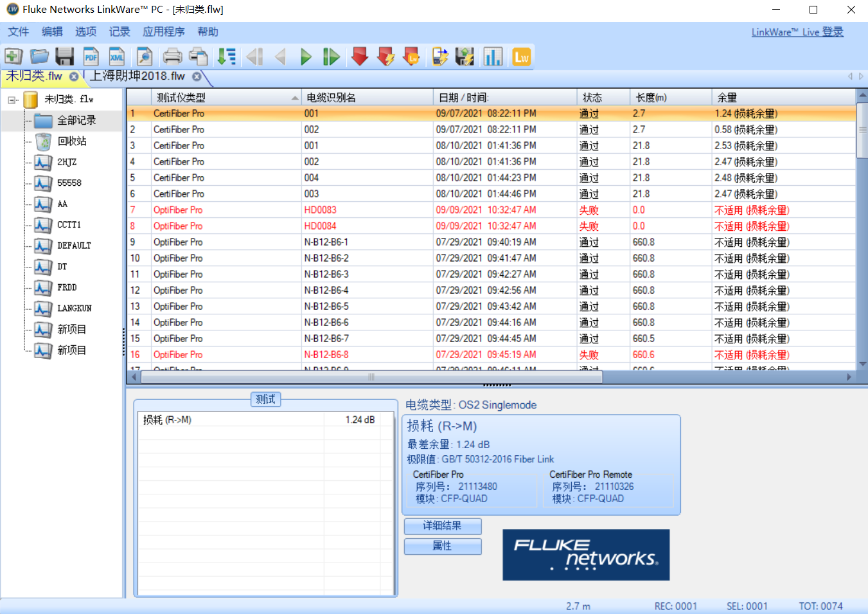Export records with the PDF icon
The image size is (868, 614).
(91, 57)
